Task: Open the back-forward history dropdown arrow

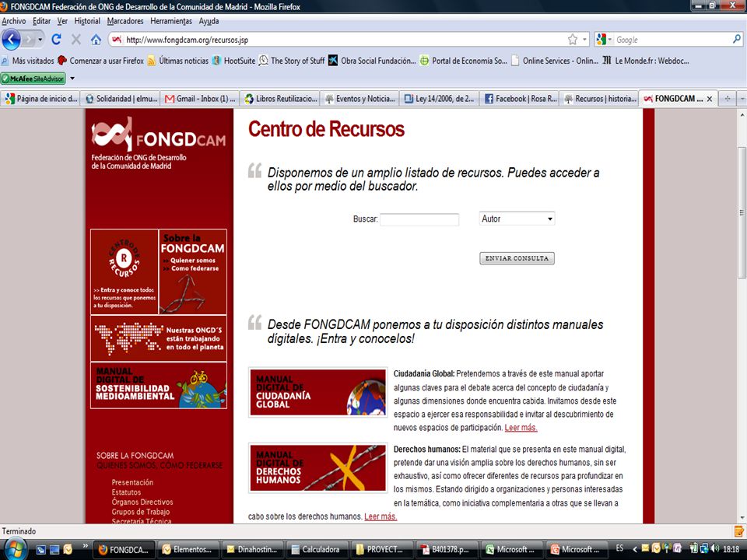Action: [40, 40]
